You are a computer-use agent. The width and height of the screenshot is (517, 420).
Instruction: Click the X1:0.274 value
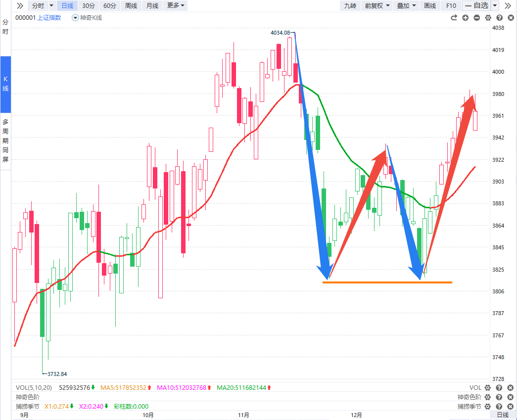(x=57, y=407)
